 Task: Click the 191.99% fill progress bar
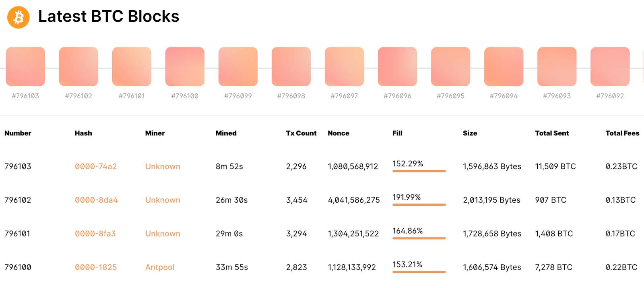coord(419,205)
